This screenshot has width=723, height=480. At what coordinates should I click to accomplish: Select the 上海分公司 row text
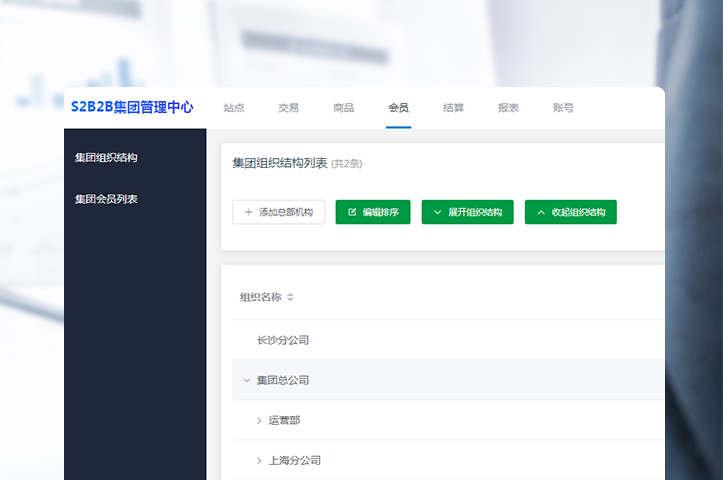[x=295, y=461]
